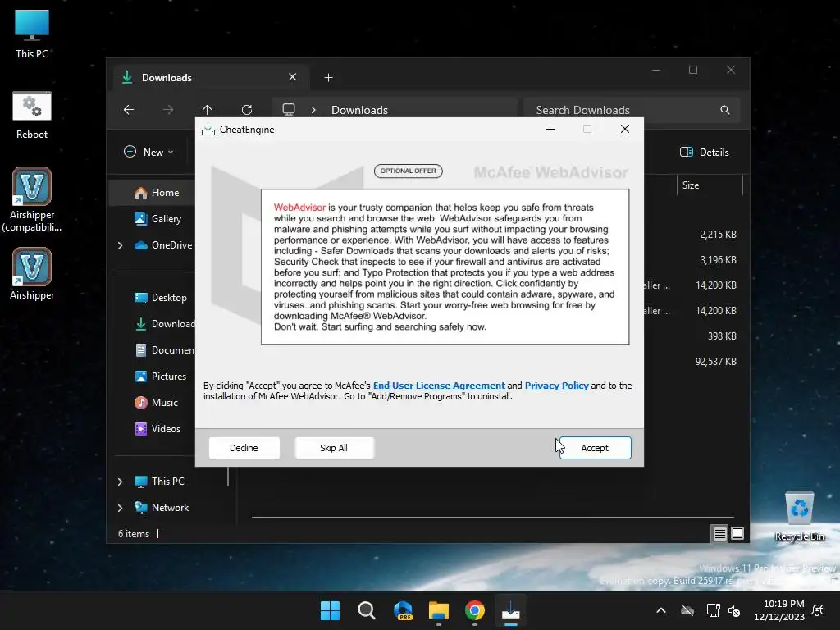Select the Airshipper desktop shortcut
This screenshot has width=840, height=630.
click(32, 273)
